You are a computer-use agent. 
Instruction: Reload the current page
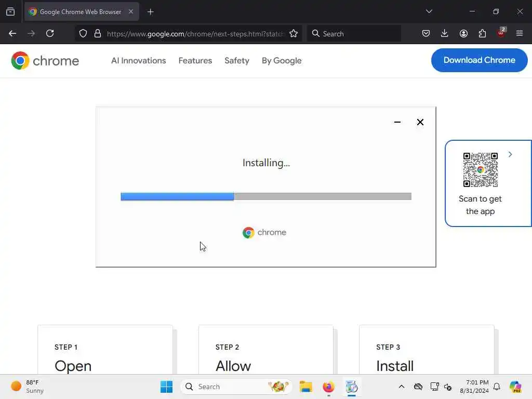[x=50, y=33]
